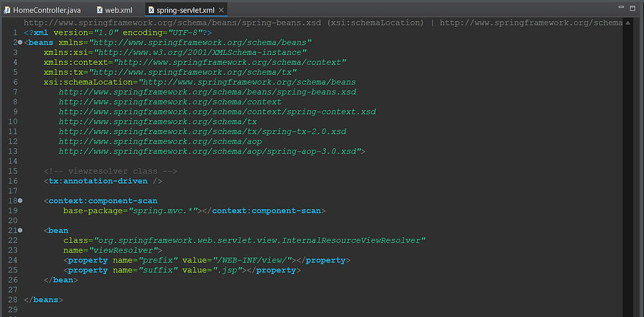Click the InternalResourceViewResolver class value
The width and height of the screenshot is (644, 317).
click(x=260, y=240)
